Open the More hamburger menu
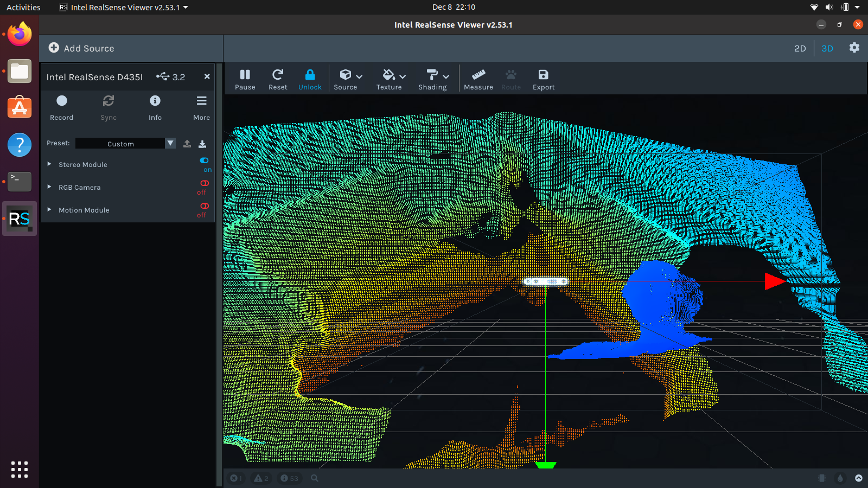The width and height of the screenshot is (868, 488). click(x=202, y=107)
